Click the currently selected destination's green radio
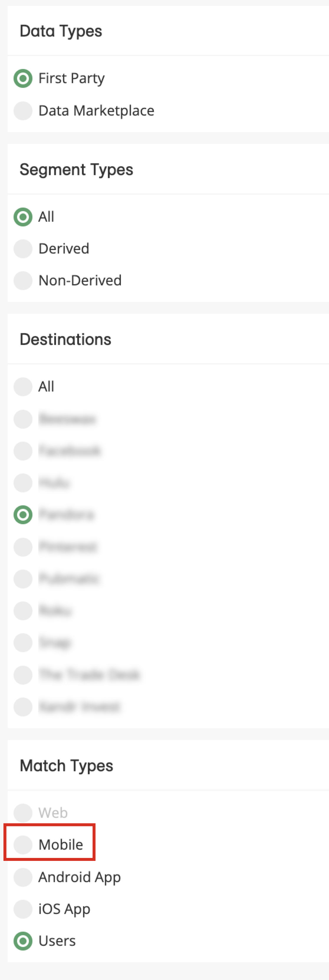The image size is (329, 980). (x=23, y=515)
